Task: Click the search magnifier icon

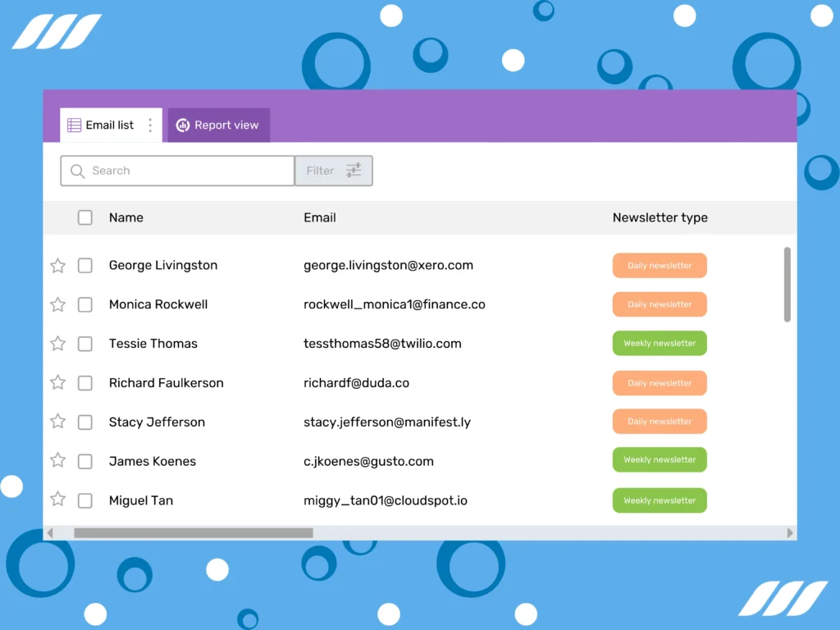Action: (x=78, y=171)
